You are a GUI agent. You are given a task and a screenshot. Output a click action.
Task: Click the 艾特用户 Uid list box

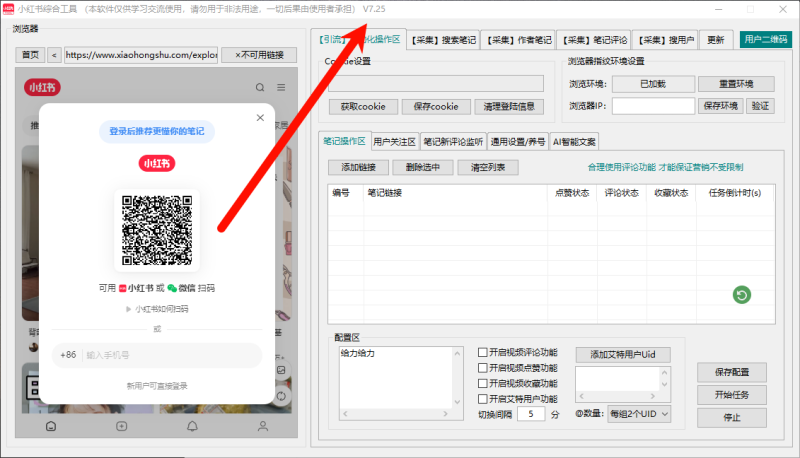617,379
